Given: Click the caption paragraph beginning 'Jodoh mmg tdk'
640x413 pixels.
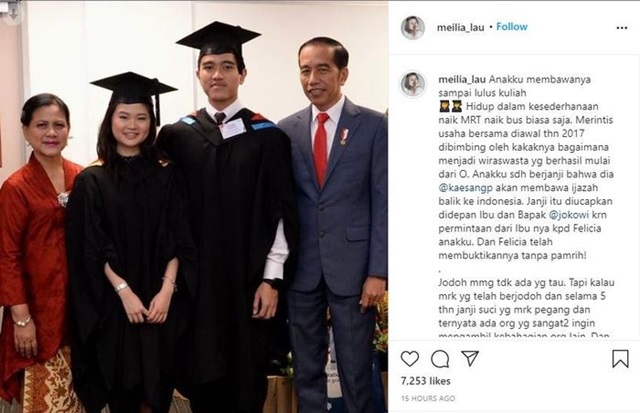Looking at the screenshot, I should [527, 309].
